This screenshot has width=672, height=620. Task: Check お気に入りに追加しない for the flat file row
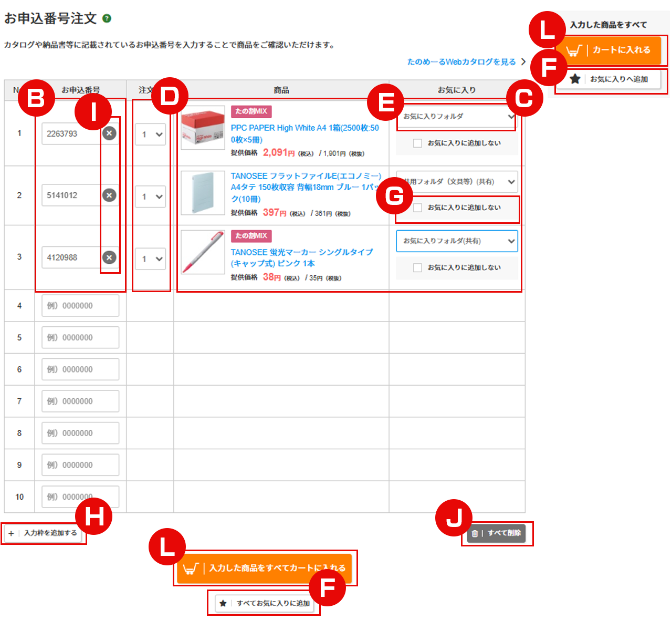(417, 208)
